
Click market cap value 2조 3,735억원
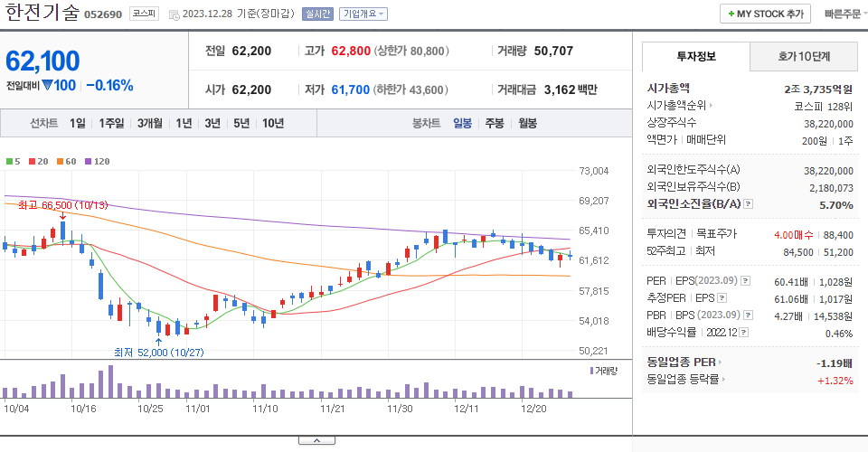pyautogui.click(x=818, y=89)
